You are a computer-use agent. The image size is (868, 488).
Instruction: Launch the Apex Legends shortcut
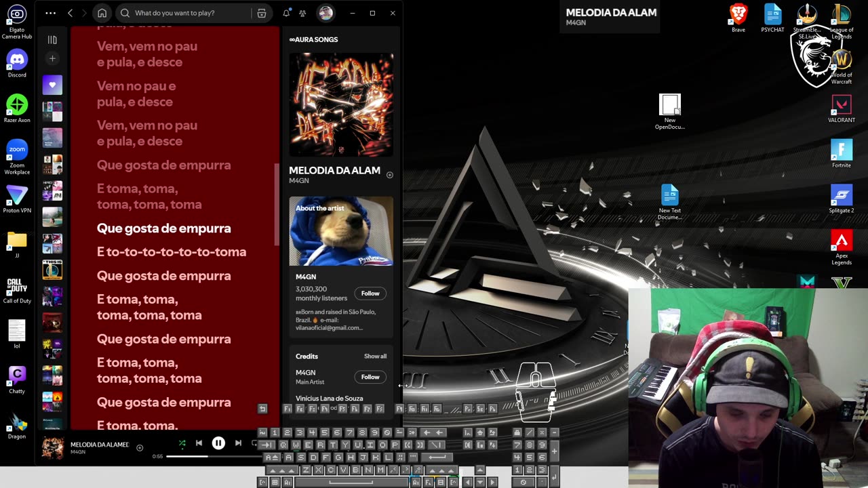[842, 248]
